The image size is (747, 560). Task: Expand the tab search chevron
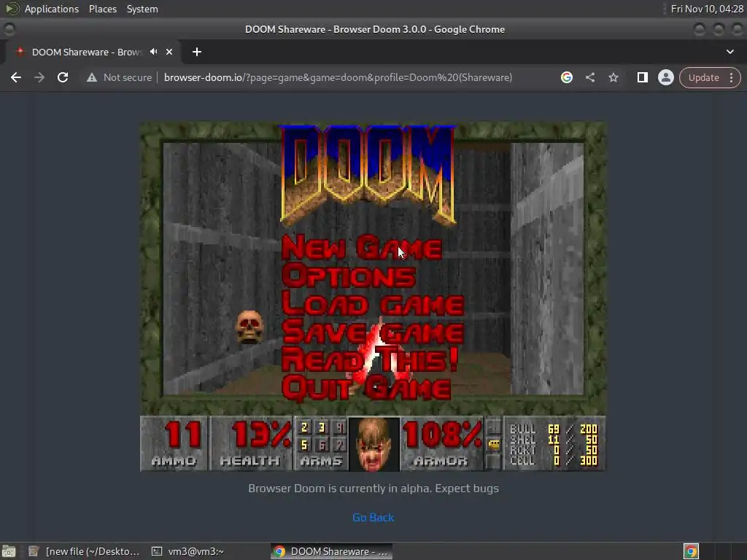point(729,52)
